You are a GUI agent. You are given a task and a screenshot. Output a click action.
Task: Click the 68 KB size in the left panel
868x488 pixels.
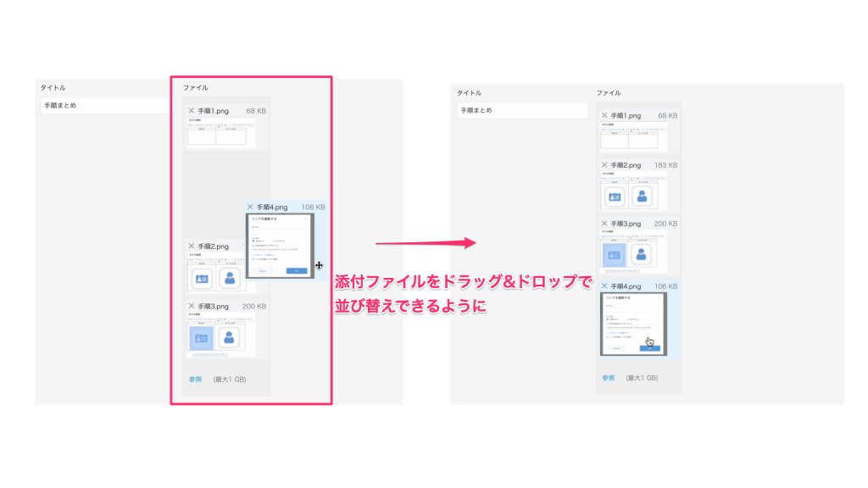click(256, 111)
